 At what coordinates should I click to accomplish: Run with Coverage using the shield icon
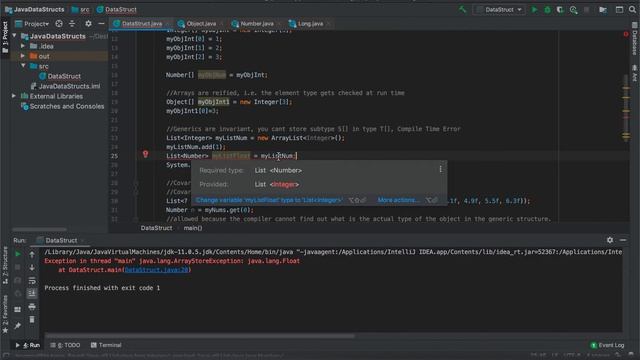click(560, 9)
